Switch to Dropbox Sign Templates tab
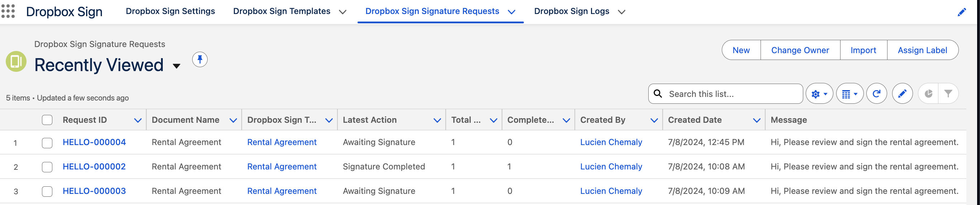The width and height of the screenshot is (980, 205). [x=281, y=11]
